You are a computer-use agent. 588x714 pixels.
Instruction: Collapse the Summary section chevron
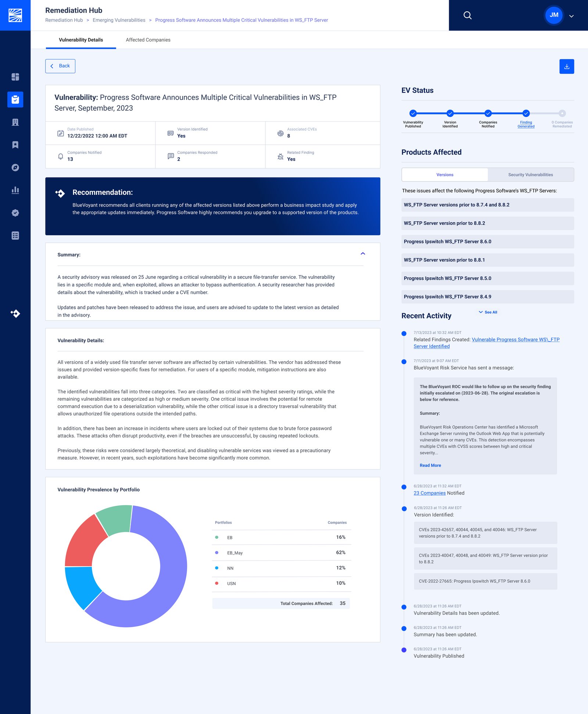tap(363, 254)
